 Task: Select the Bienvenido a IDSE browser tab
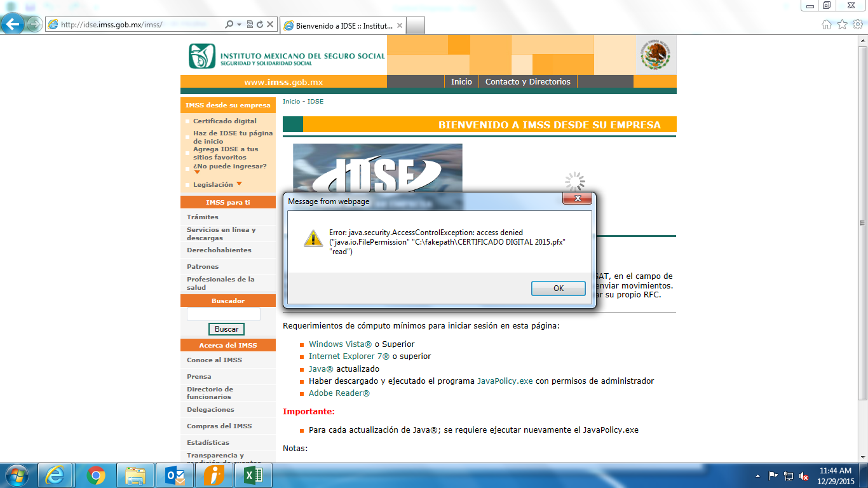(342, 25)
